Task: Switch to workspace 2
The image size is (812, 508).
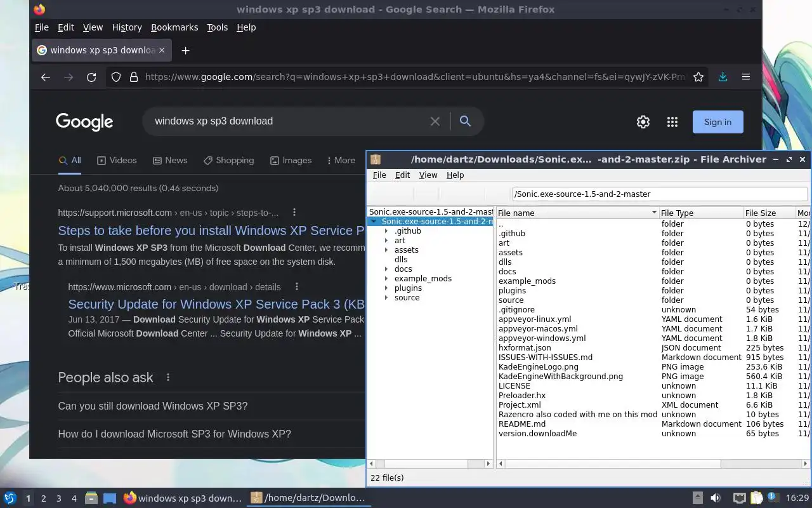Action: 43,498
